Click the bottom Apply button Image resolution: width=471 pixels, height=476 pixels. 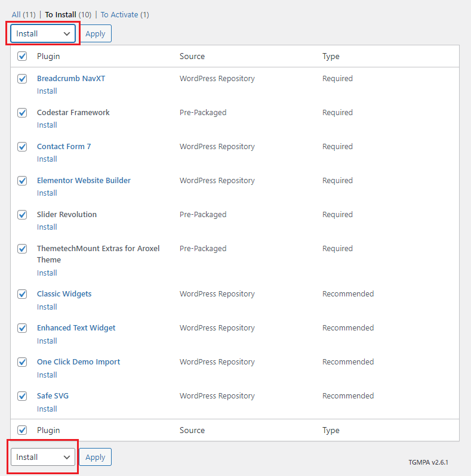[x=96, y=457]
